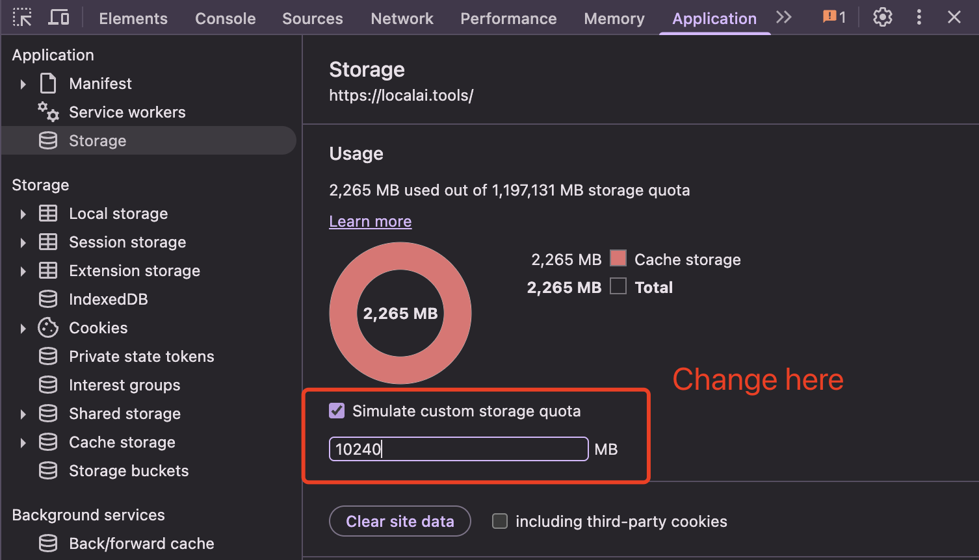
Task: Switch to the Network panel
Action: click(x=402, y=18)
